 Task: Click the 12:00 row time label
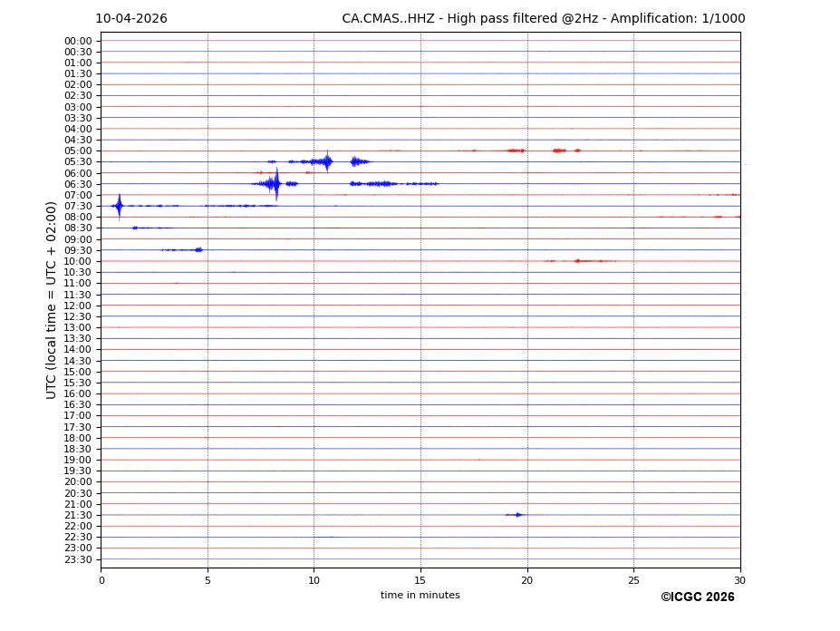(78, 306)
